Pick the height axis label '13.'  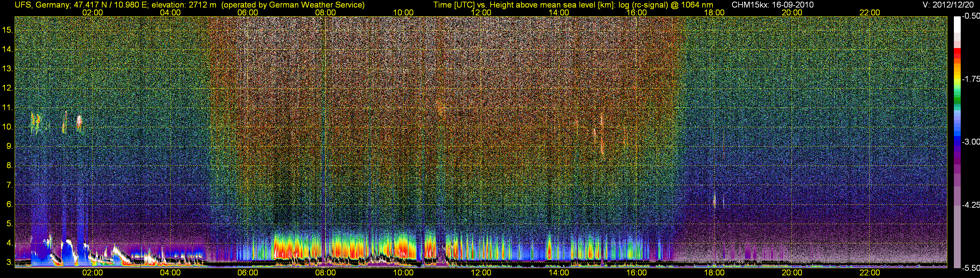pos(8,69)
